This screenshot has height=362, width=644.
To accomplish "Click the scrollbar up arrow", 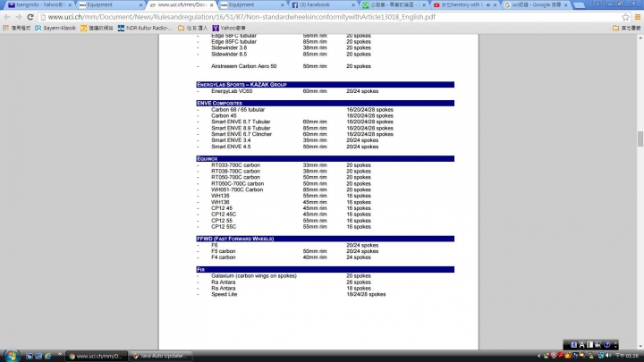I will pos(640,38).
